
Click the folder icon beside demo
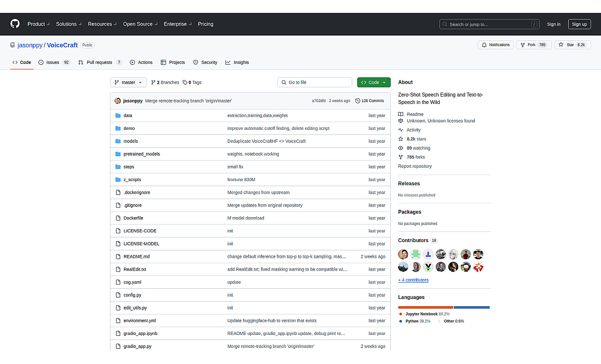(118, 128)
